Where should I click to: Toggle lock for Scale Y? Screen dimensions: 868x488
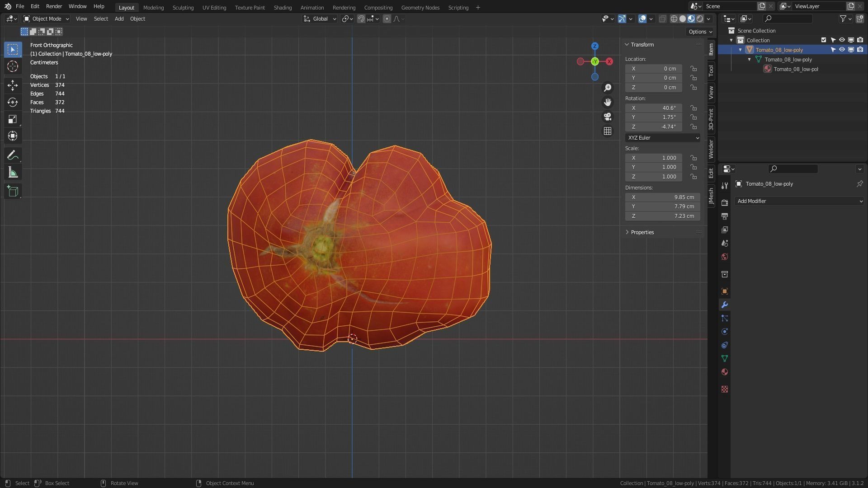[x=693, y=167]
